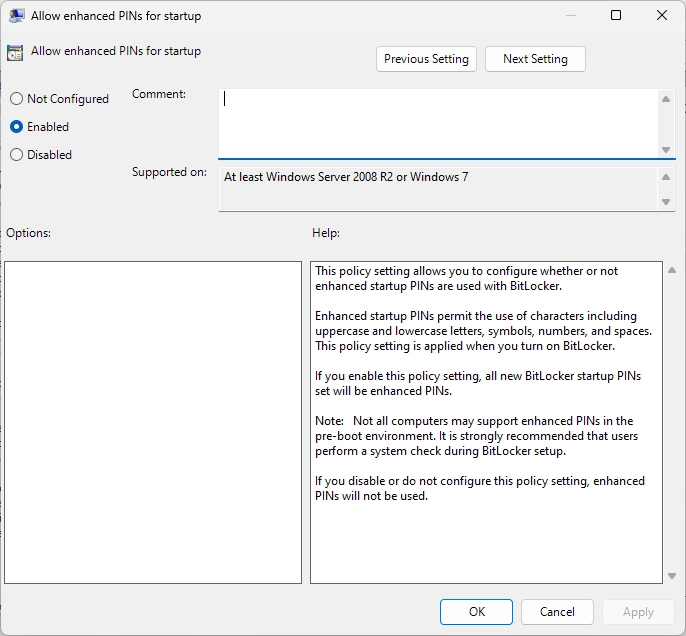The image size is (686, 636).
Task: Minimize the policy setting window
Action: pos(570,15)
